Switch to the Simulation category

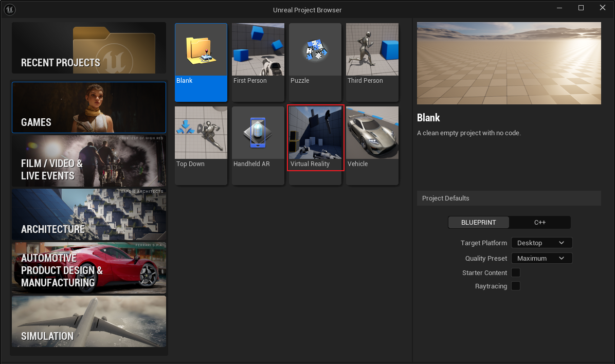[89, 321]
